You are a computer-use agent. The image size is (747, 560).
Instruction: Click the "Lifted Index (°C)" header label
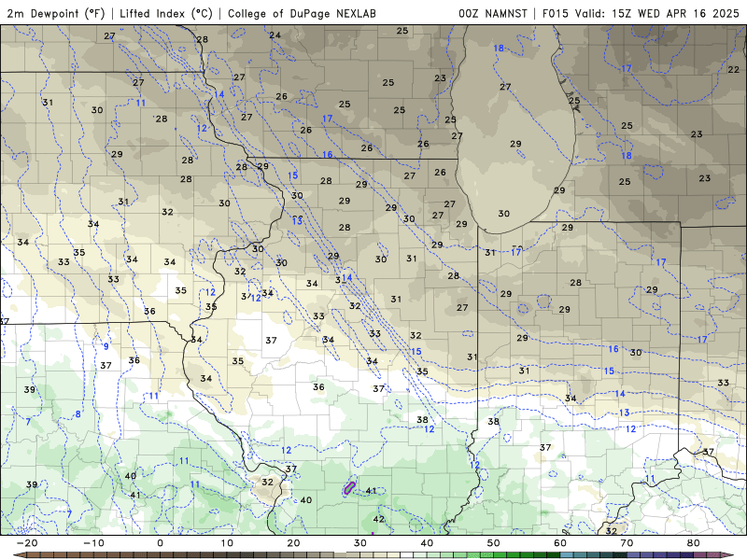tap(166, 13)
